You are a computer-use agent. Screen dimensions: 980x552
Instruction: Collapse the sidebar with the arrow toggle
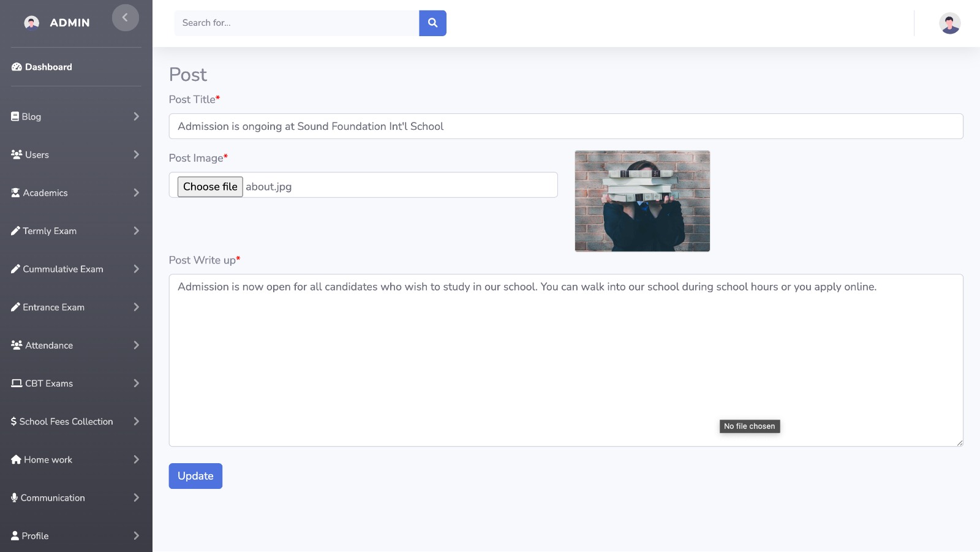125,18
